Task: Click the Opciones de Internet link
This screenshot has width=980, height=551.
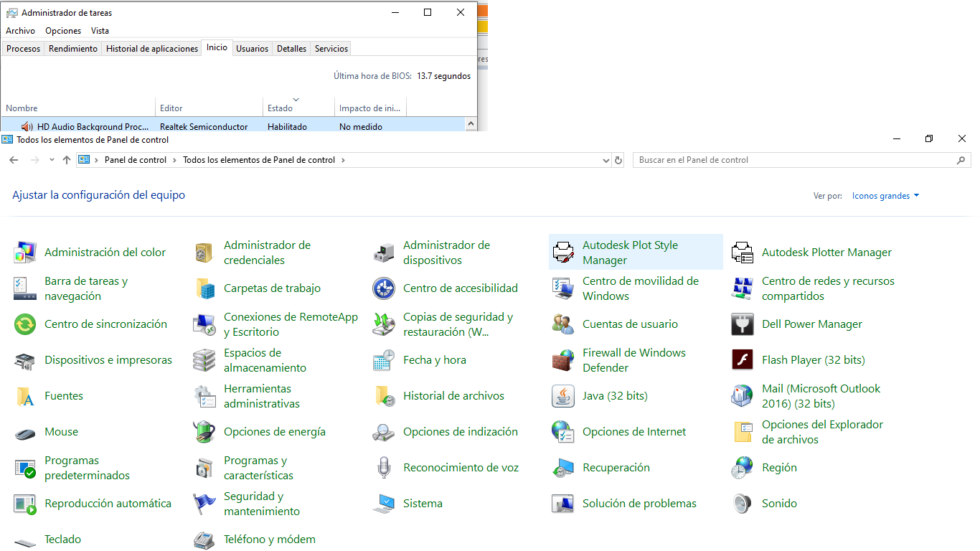Action: (x=634, y=432)
